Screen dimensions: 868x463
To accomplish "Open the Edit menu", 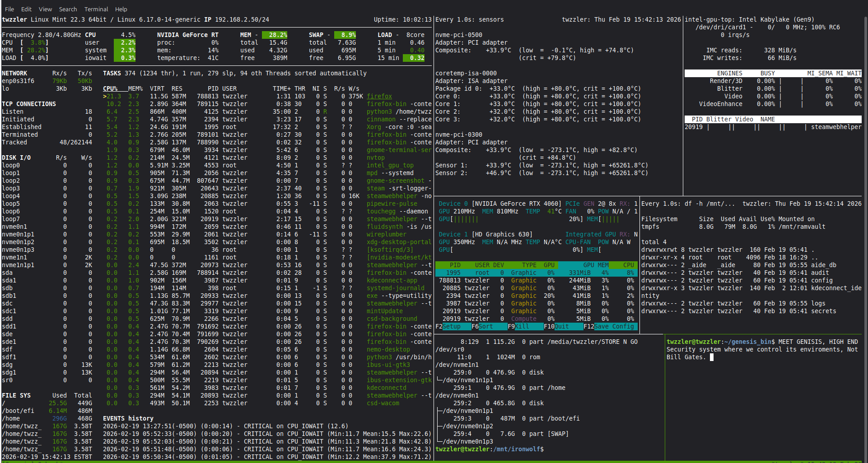I will pyautogui.click(x=26, y=9).
